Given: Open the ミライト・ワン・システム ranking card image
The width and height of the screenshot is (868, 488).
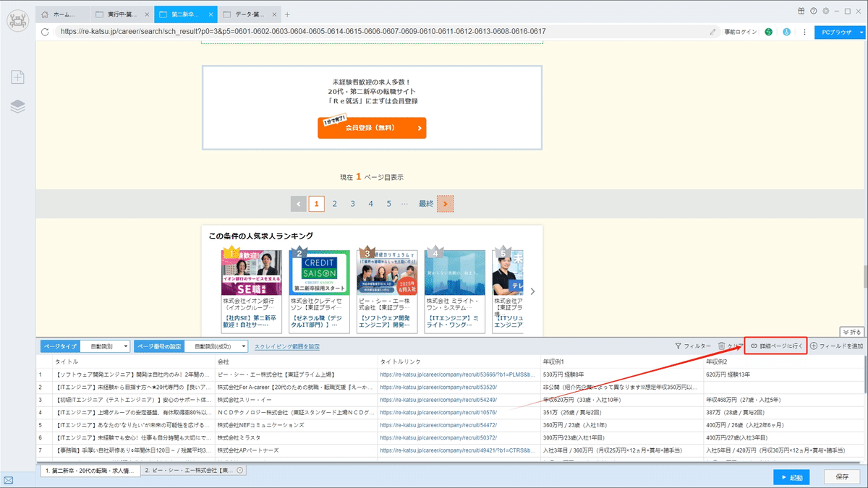Looking at the screenshot, I should click(x=455, y=273).
